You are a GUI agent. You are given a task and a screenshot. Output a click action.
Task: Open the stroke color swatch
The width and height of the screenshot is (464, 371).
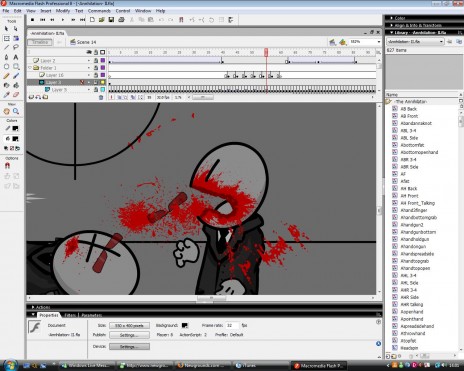pos(15,128)
